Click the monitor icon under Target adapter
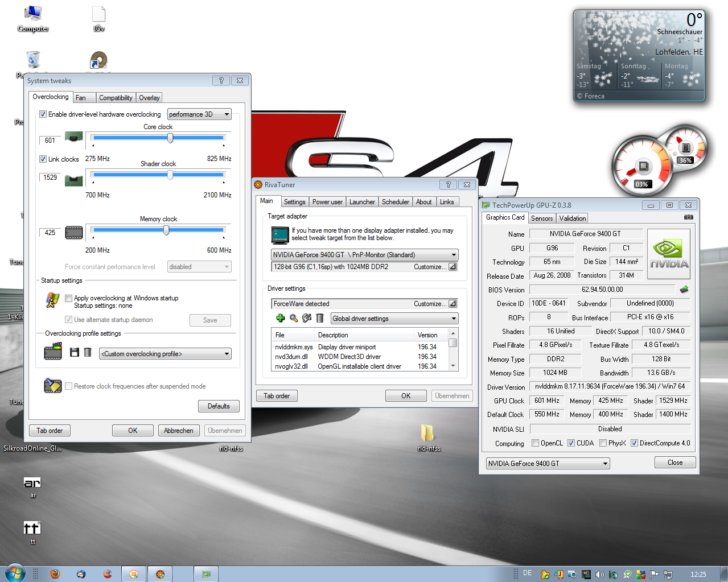The image size is (728, 582). point(280,235)
